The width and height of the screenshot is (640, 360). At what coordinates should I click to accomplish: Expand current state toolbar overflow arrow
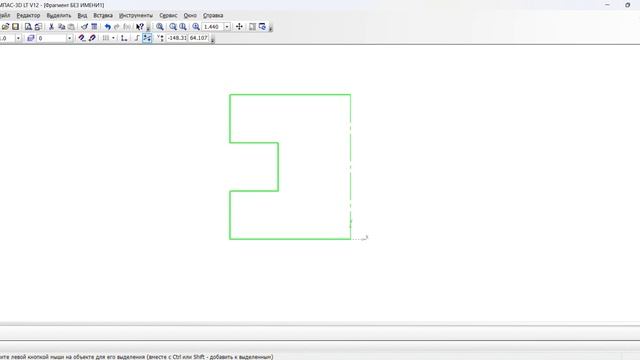(x=212, y=39)
